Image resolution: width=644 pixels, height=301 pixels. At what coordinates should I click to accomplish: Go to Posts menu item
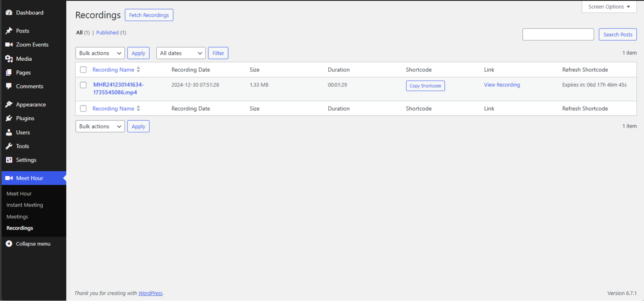coord(22,31)
